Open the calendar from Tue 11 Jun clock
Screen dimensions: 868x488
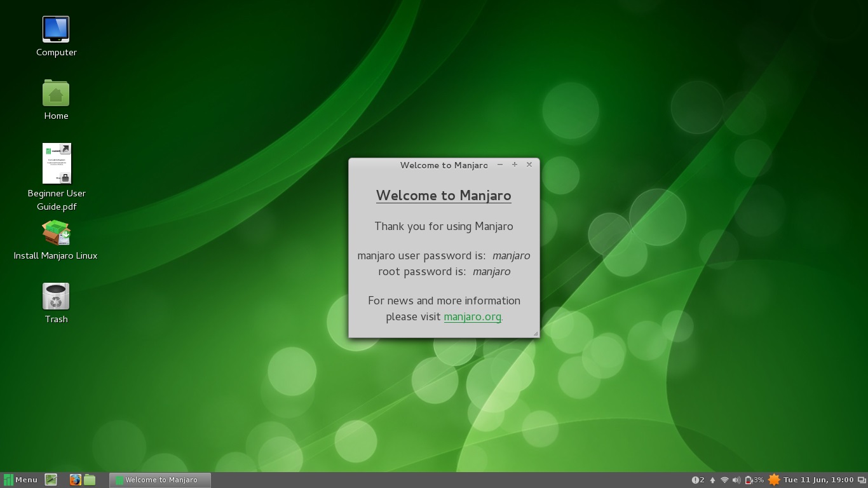818,480
